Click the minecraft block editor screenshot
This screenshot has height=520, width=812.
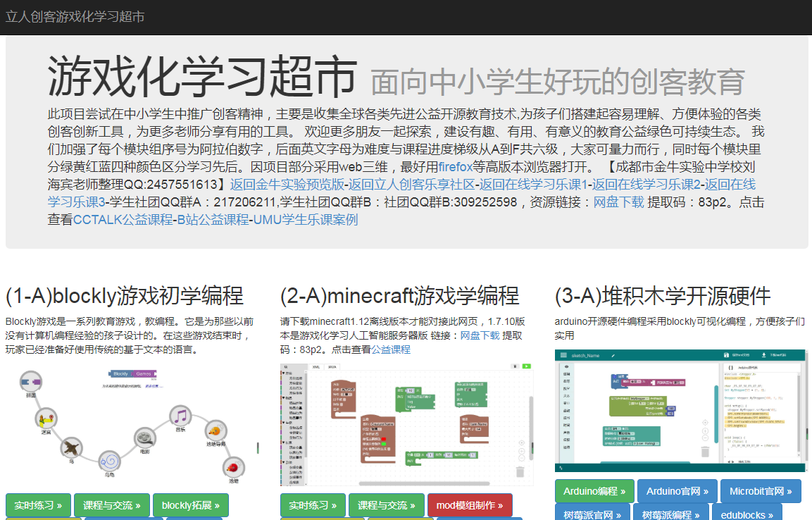[407, 425]
